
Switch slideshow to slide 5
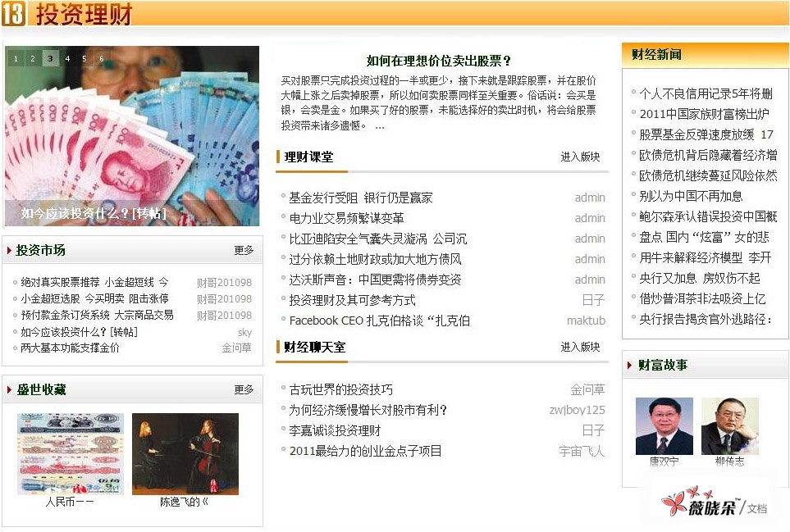click(84, 59)
